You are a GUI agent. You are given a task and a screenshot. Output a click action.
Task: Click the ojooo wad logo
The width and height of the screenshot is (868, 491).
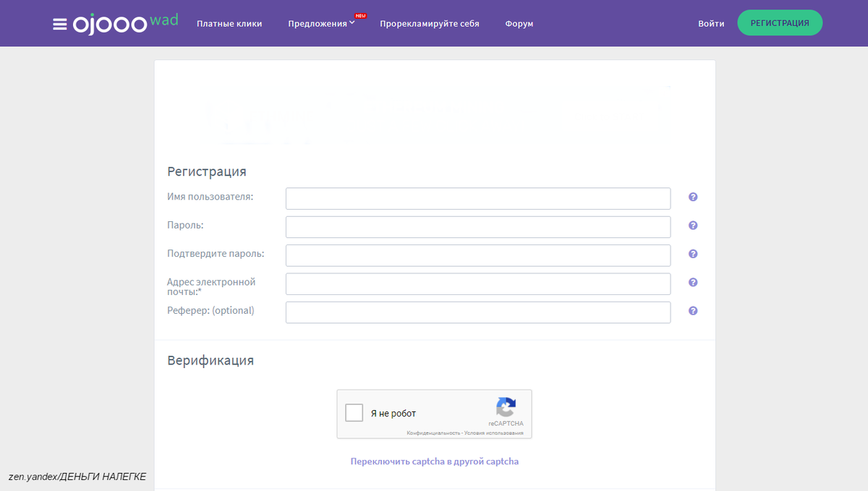pos(125,24)
